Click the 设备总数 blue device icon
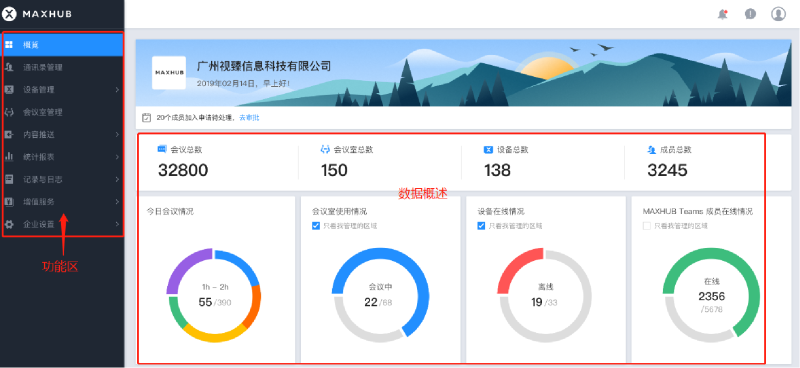 coord(488,150)
